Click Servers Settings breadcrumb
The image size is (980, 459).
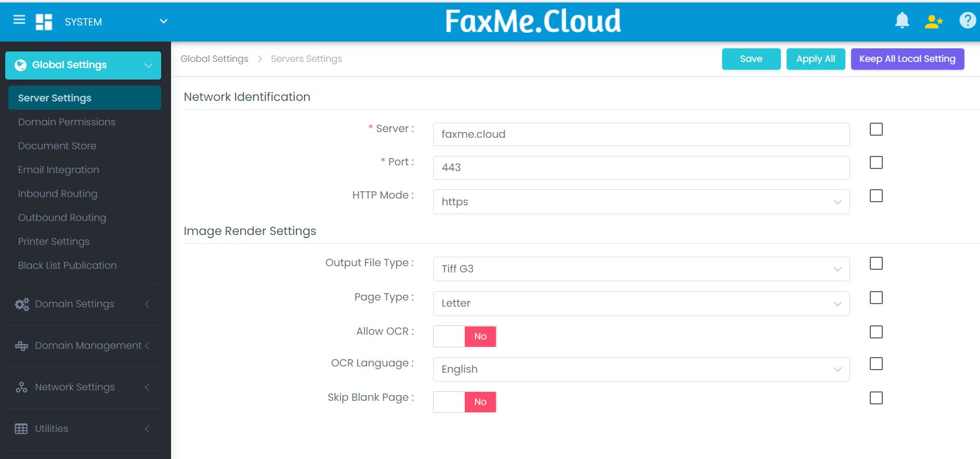[x=306, y=59]
